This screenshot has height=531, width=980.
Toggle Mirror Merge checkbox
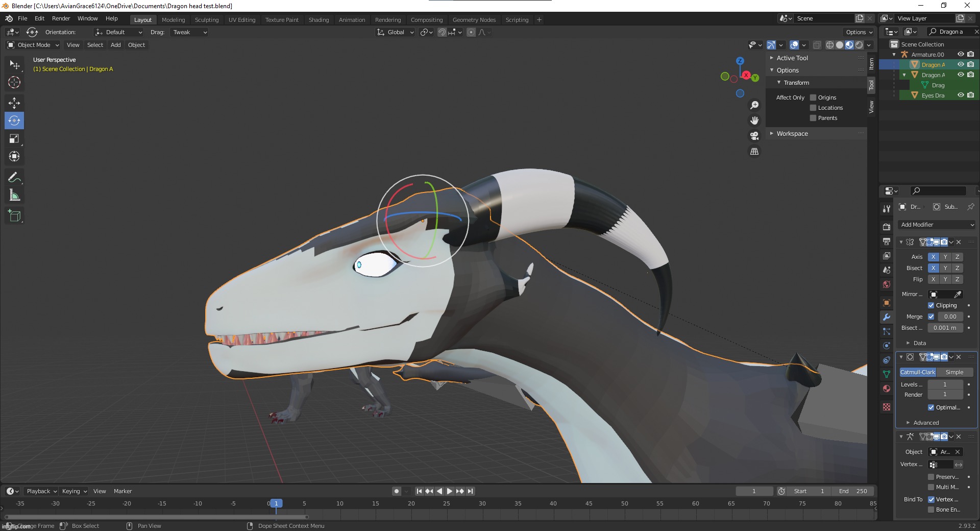point(931,317)
